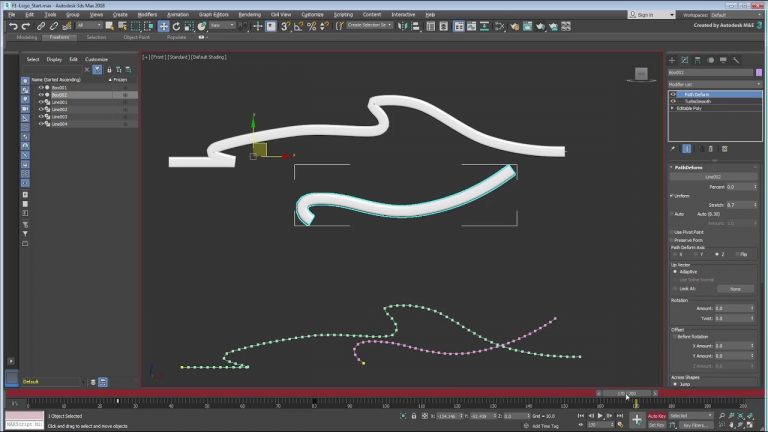Click Pin Stack icon below modifier stack
768x432 pixels.
[673, 148]
